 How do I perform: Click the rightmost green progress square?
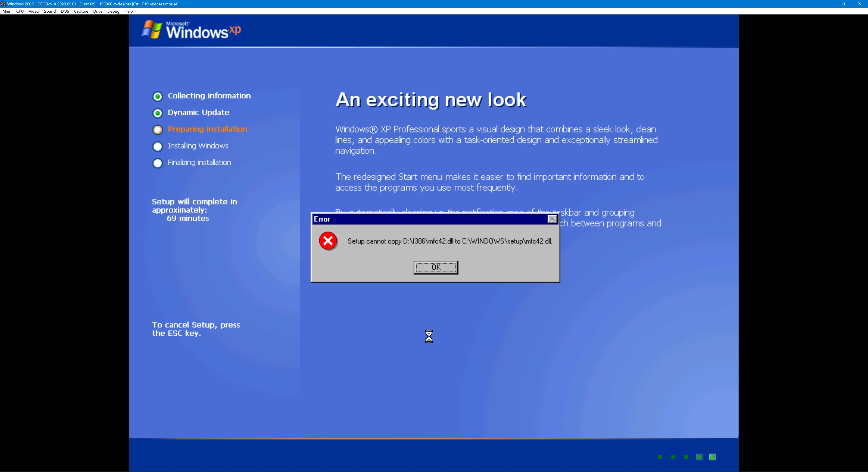[712, 457]
